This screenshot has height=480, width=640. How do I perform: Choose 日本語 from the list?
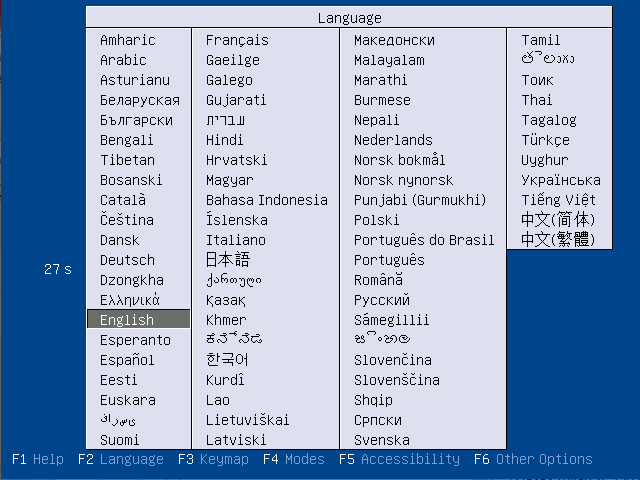(x=228, y=260)
